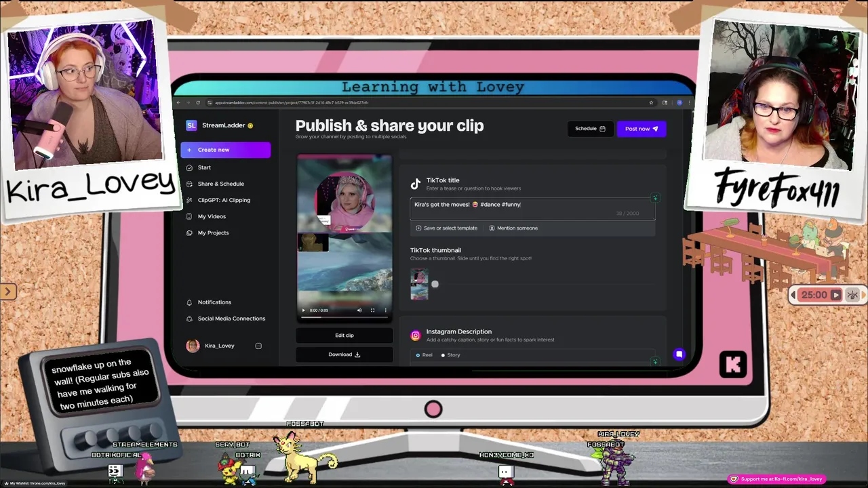The image size is (868, 488).
Task: Click the browser back arrow
Action: (178, 102)
